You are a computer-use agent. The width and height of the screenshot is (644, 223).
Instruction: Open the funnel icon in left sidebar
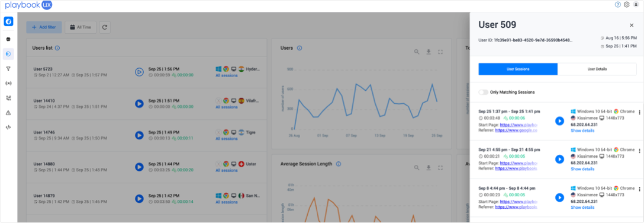pos(8,69)
